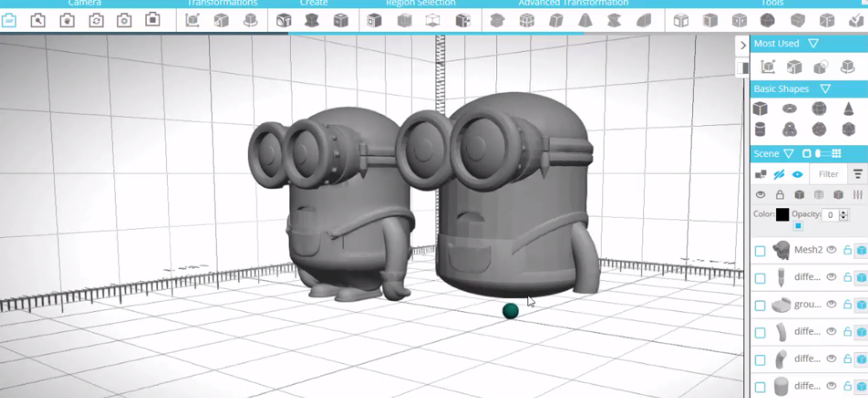The image size is (868, 398).
Task: Click the camera icon with solid square
Action: click(x=153, y=21)
